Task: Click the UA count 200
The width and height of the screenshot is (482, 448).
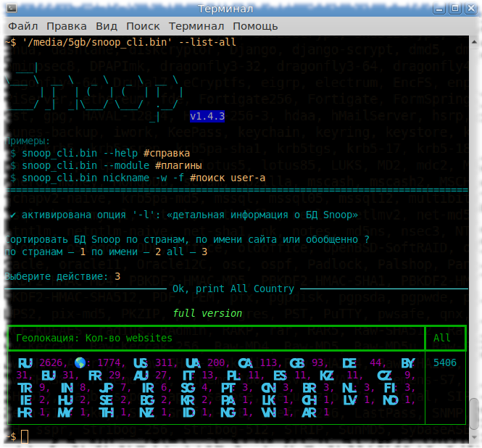Action: [216, 363]
